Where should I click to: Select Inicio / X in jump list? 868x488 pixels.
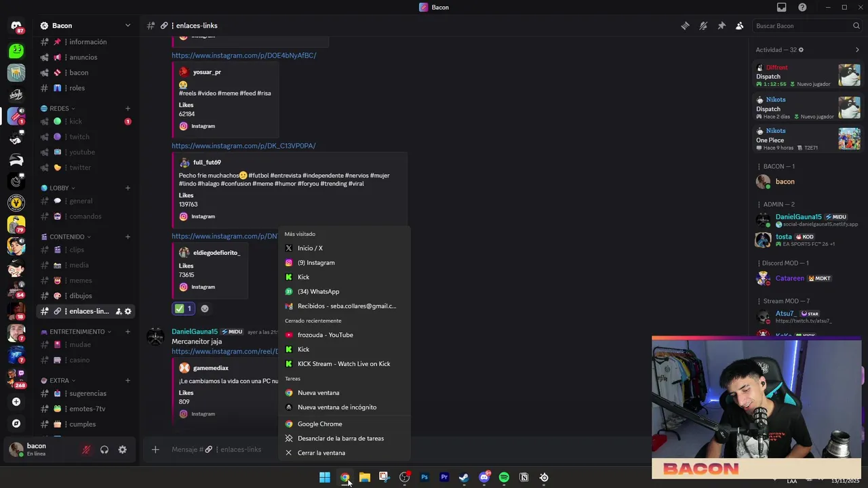click(344, 248)
